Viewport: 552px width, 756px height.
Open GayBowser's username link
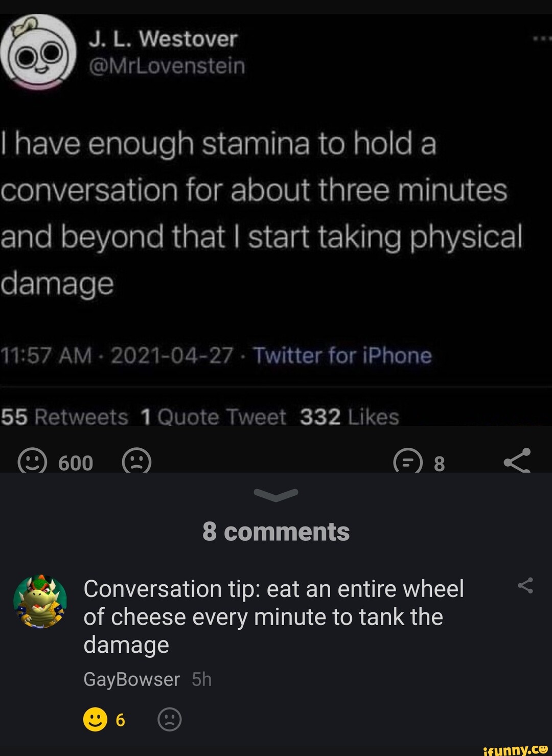131,679
